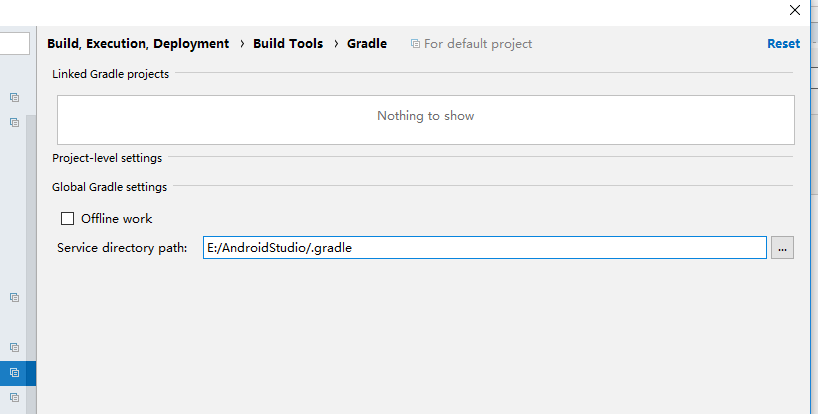Open the Build, Execution, Deployment breadcrumb

(x=138, y=44)
